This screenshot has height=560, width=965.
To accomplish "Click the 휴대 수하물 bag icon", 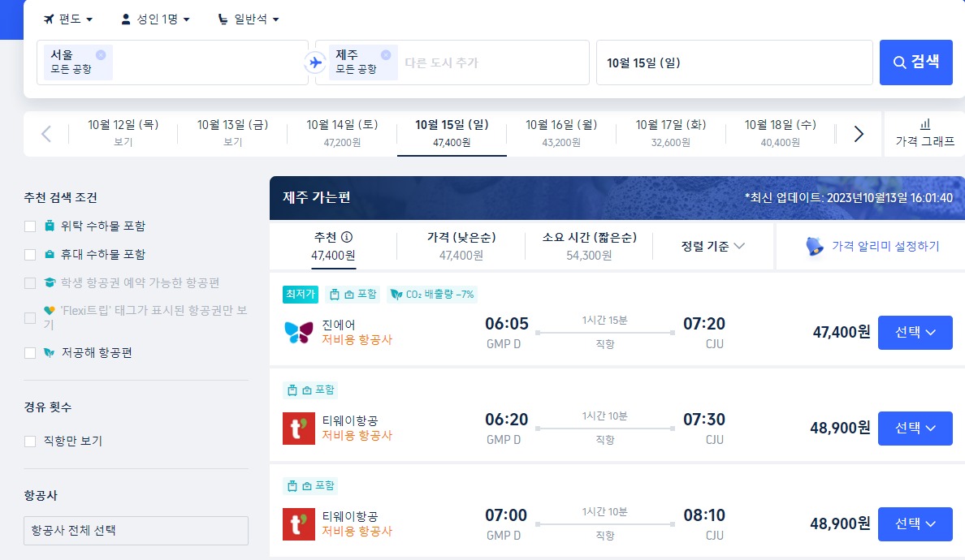I will click(50, 255).
